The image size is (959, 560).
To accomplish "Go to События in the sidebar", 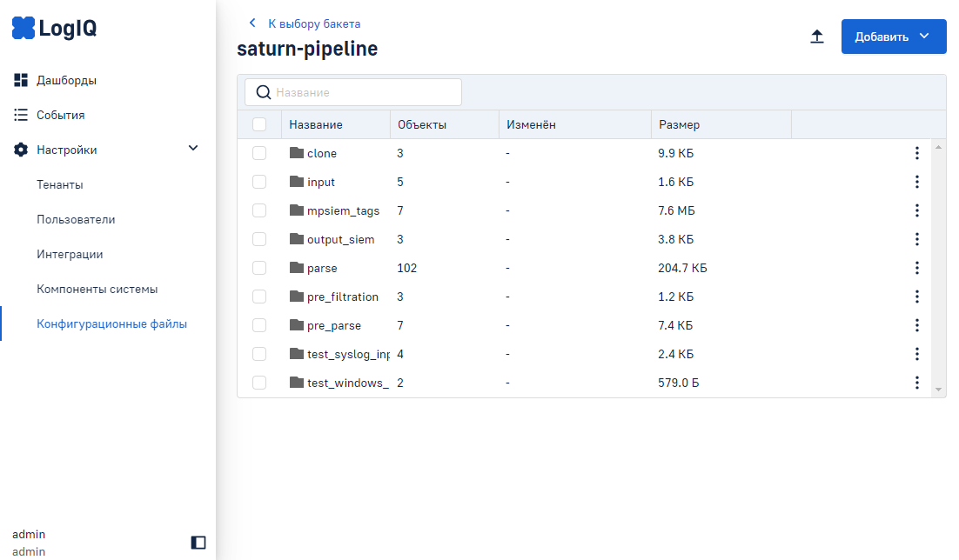I will pyautogui.click(x=60, y=116).
